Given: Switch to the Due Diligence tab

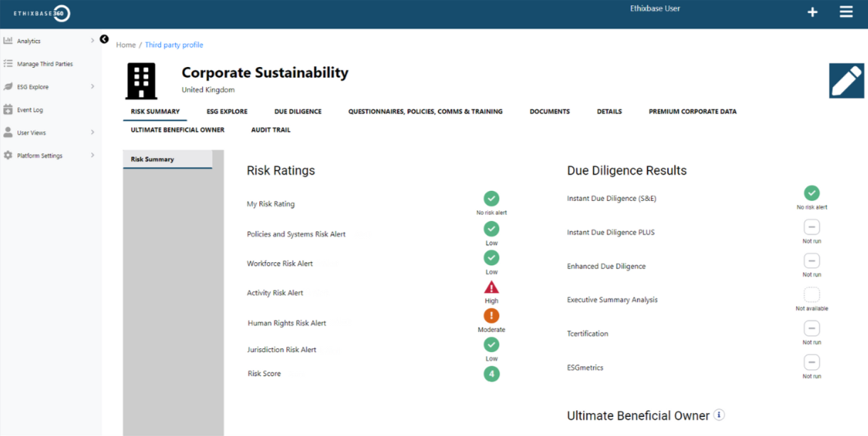Looking at the screenshot, I should 298,112.
